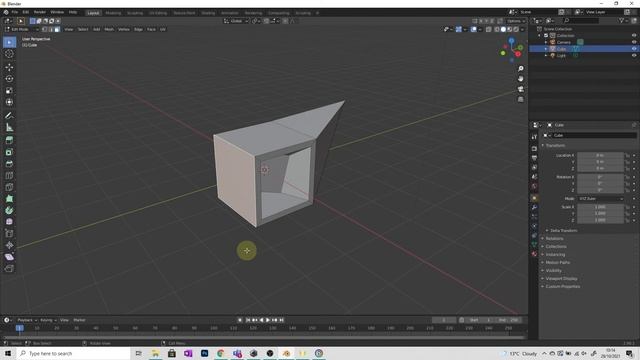640x360 pixels.
Task: Choose the Move tool
Action: click(9, 67)
